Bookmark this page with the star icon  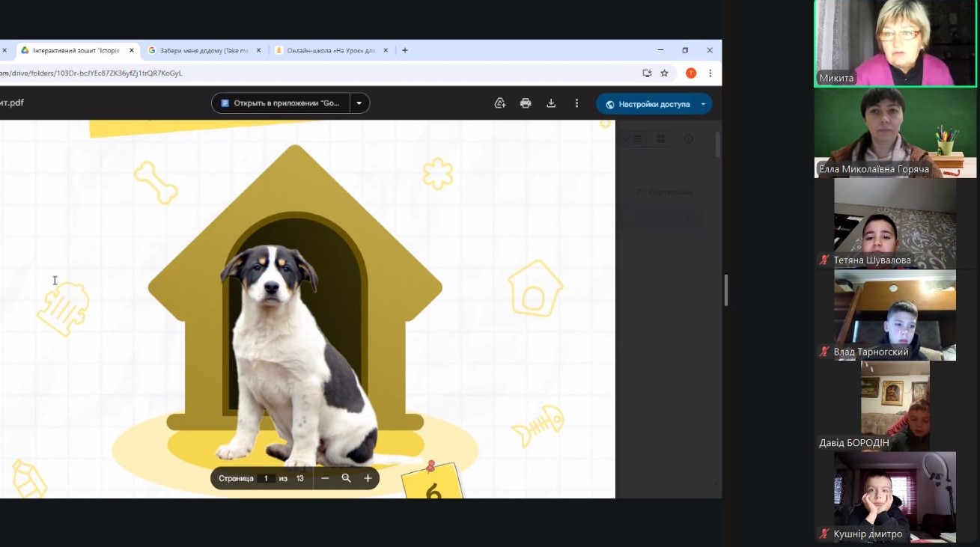[x=664, y=73]
